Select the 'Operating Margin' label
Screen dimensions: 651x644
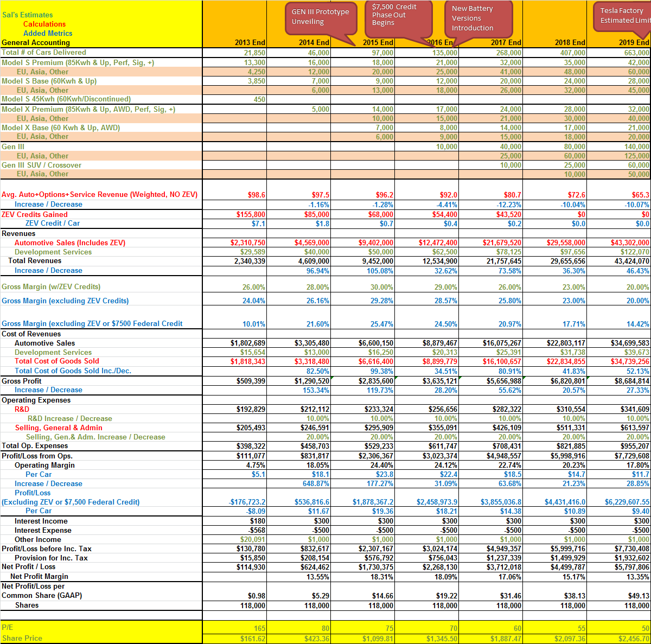(44, 465)
